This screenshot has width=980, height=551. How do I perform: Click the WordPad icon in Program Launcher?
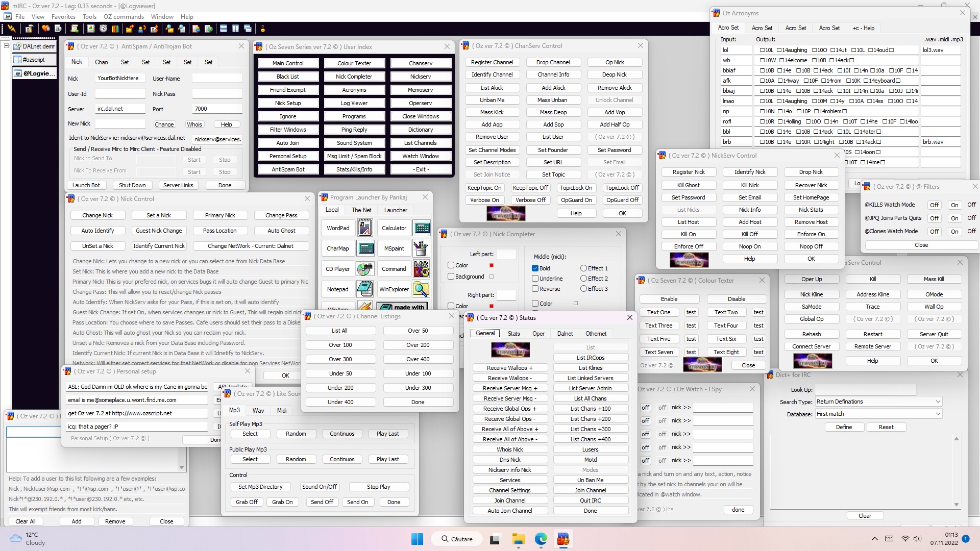(x=365, y=228)
